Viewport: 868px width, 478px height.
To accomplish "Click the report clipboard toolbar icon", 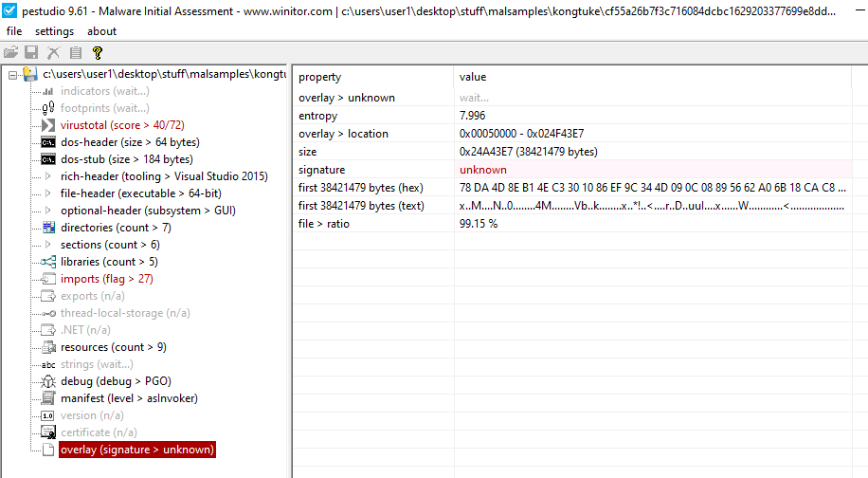I will click(76, 52).
